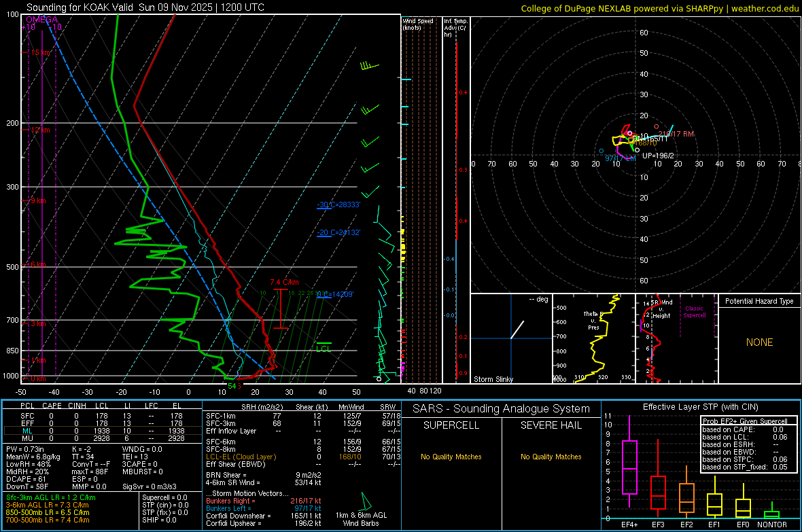Click the SR Wind v. Height label
Image resolution: width=802 pixels, height=532 pixels.
tap(661, 309)
